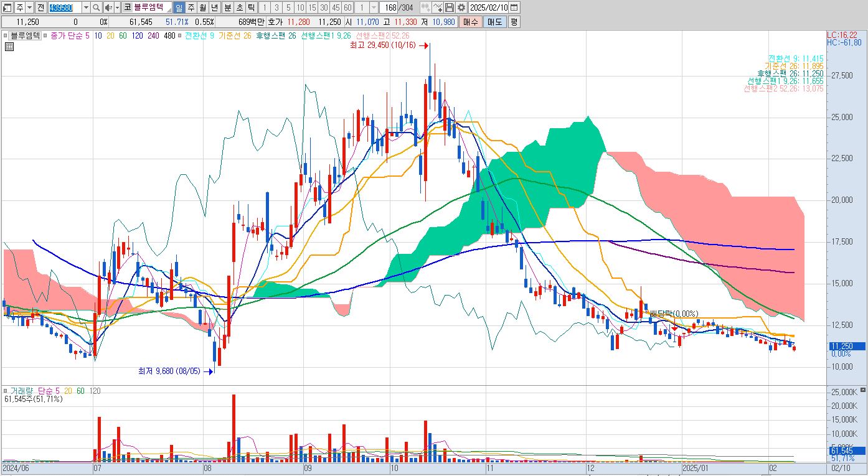Open the gear chart settings icon
The width and height of the screenshot is (868, 476).
(461, 7)
